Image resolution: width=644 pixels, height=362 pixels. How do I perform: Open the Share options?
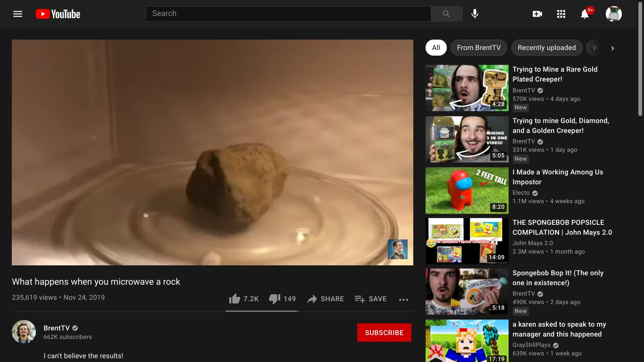[x=325, y=299]
